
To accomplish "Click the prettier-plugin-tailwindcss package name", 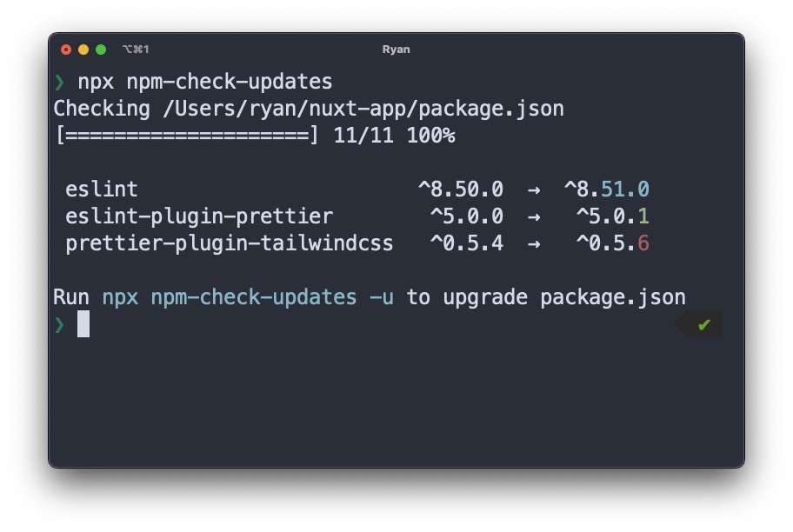I will (230, 243).
